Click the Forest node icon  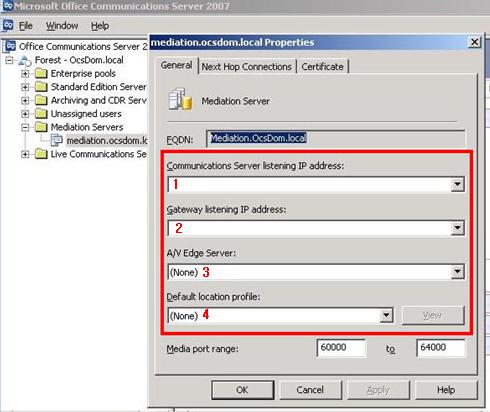[x=25, y=61]
